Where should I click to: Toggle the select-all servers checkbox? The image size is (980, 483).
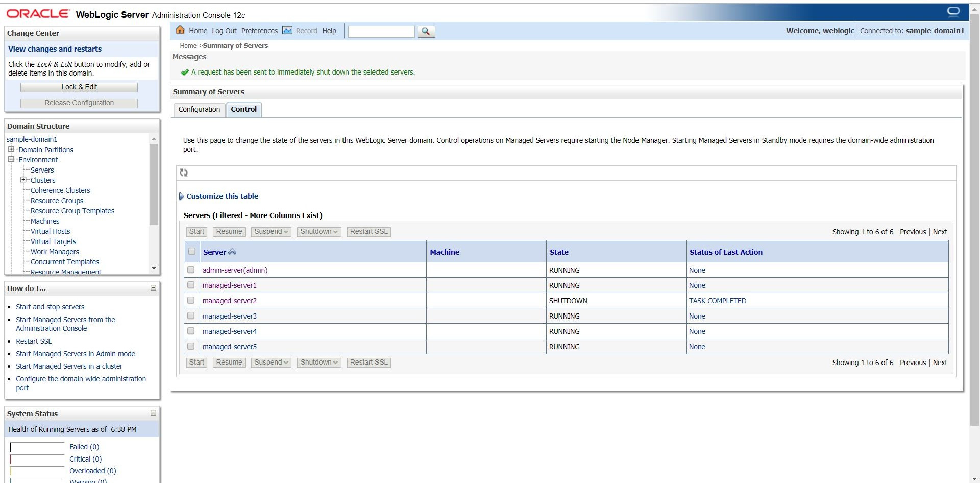[191, 251]
